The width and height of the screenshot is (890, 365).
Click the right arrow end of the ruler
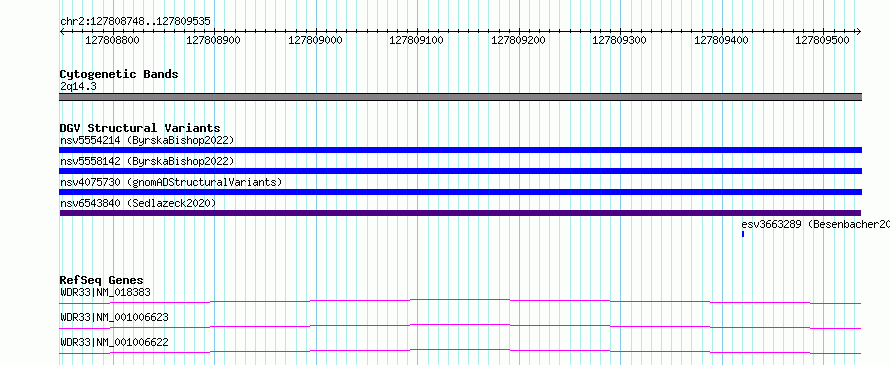858,32
